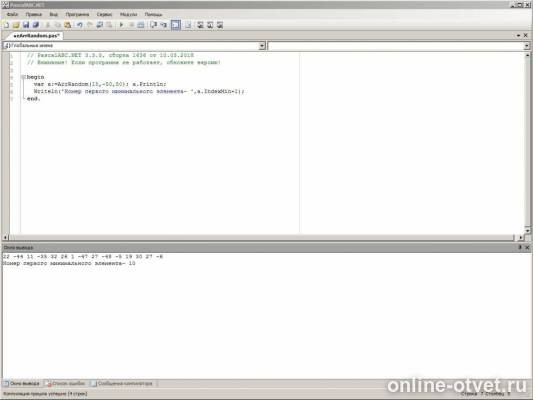Click the New file toolbar icon
The image size is (533, 400).
point(6,25)
